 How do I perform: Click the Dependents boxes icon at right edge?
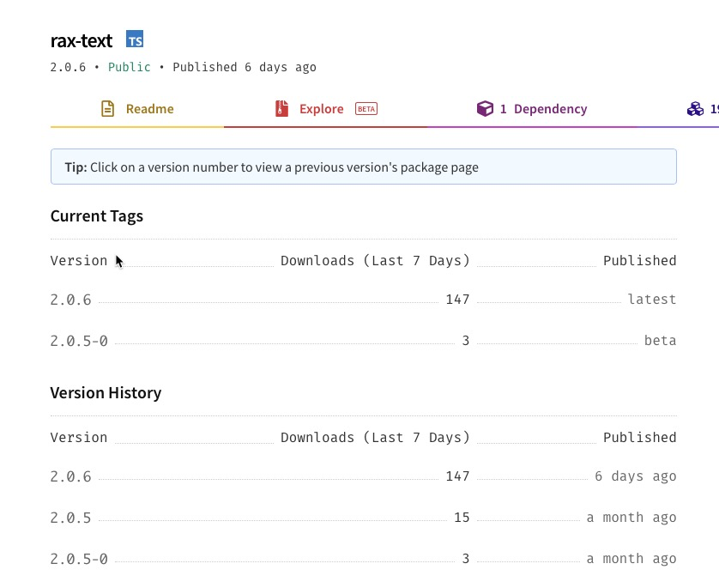pyautogui.click(x=695, y=109)
